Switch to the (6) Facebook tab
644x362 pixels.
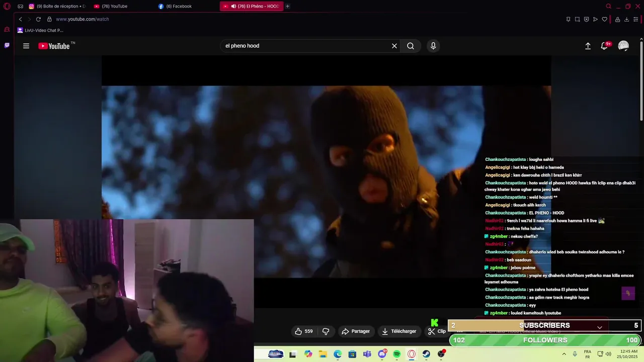point(186,7)
